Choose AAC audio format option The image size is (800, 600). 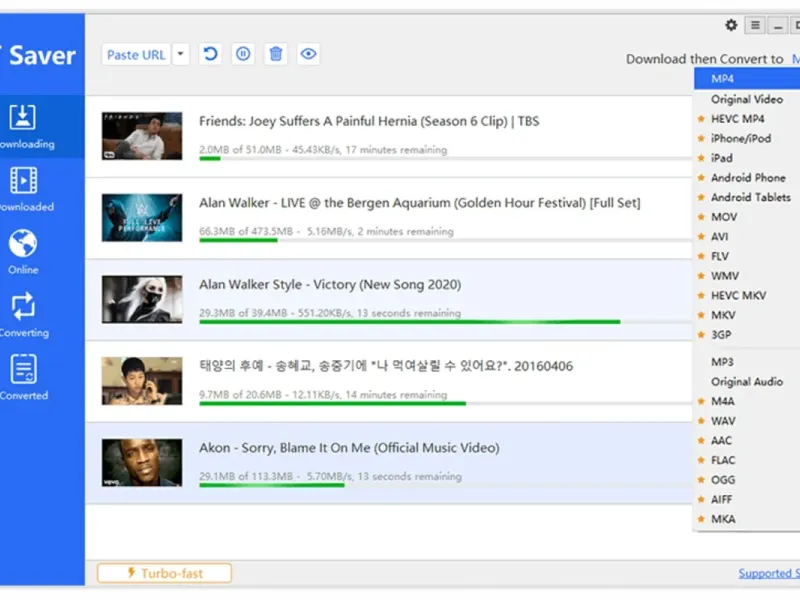(x=747, y=441)
